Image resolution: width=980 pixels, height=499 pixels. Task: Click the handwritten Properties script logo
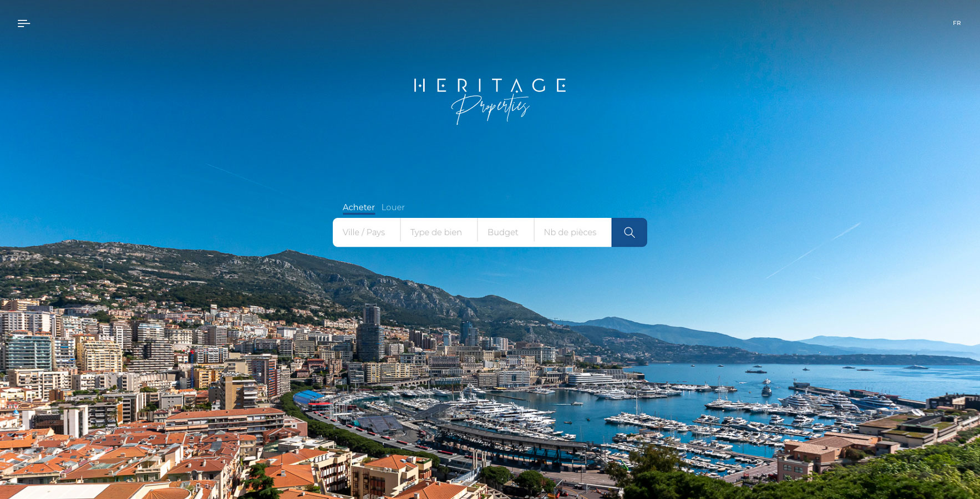pyautogui.click(x=490, y=109)
